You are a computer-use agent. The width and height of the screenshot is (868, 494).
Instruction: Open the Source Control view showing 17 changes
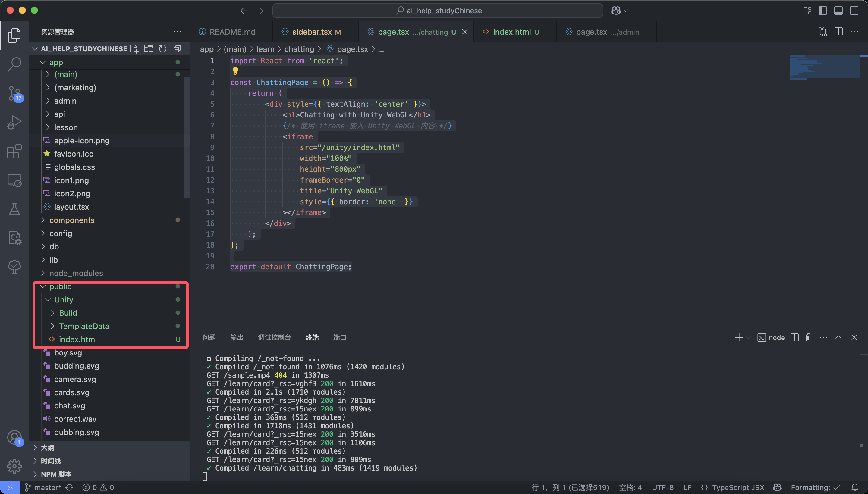click(14, 94)
